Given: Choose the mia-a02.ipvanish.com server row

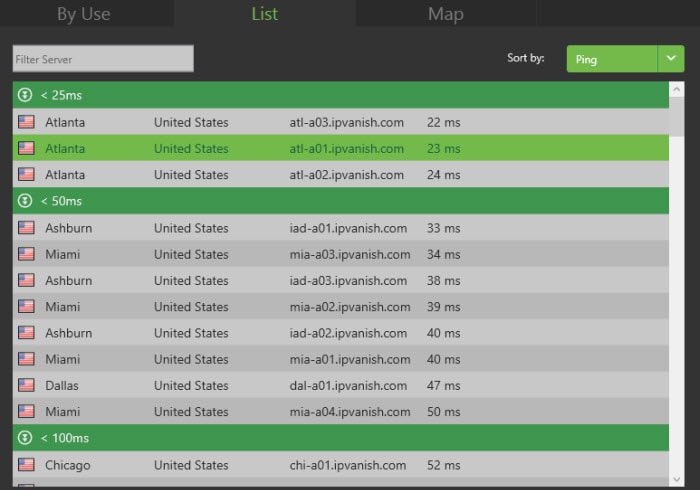Looking at the screenshot, I should tap(350, 307).
